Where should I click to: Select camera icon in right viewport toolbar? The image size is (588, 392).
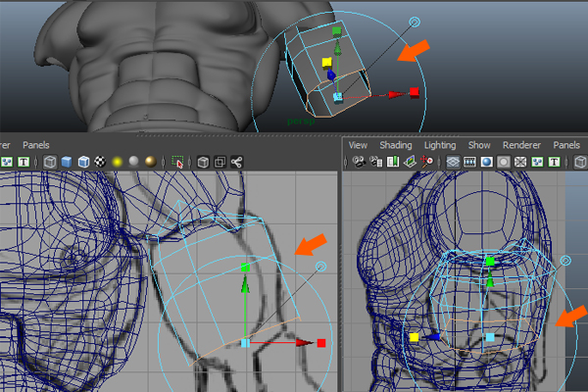[x=359, y=162]
